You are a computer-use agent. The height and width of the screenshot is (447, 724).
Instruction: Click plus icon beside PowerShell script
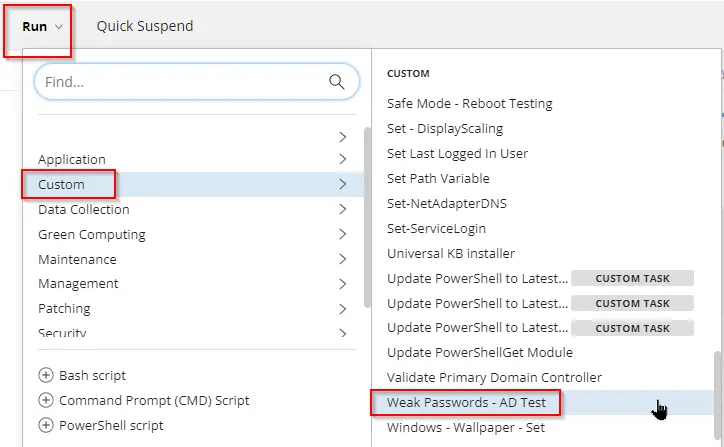click(x=46, y=425)
